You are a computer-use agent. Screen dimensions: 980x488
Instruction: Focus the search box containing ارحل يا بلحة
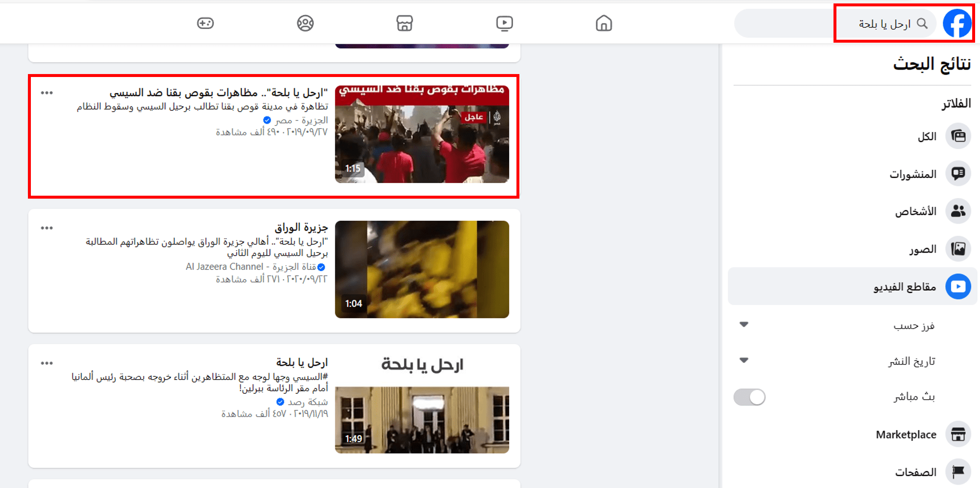tap(835, 23)
